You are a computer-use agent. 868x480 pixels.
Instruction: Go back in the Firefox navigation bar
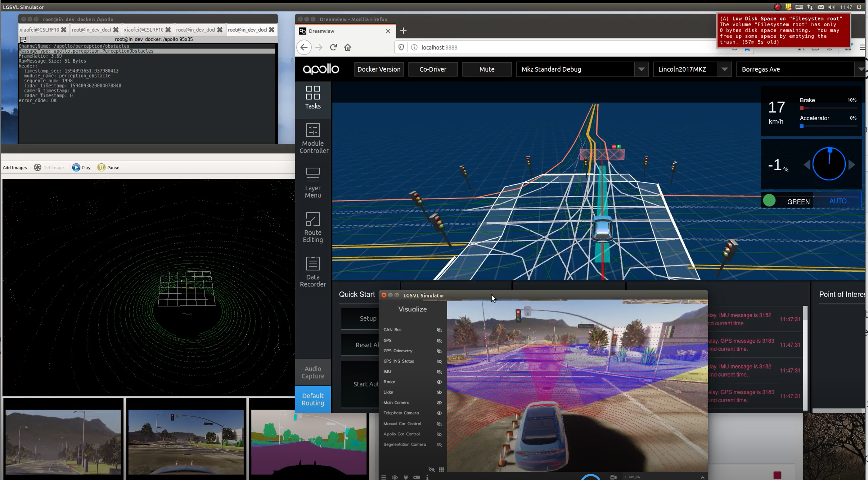coord(304,47)
